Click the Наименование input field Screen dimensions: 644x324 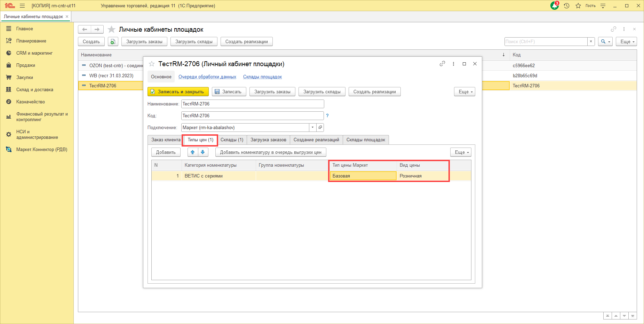click(x=252, y=104)
